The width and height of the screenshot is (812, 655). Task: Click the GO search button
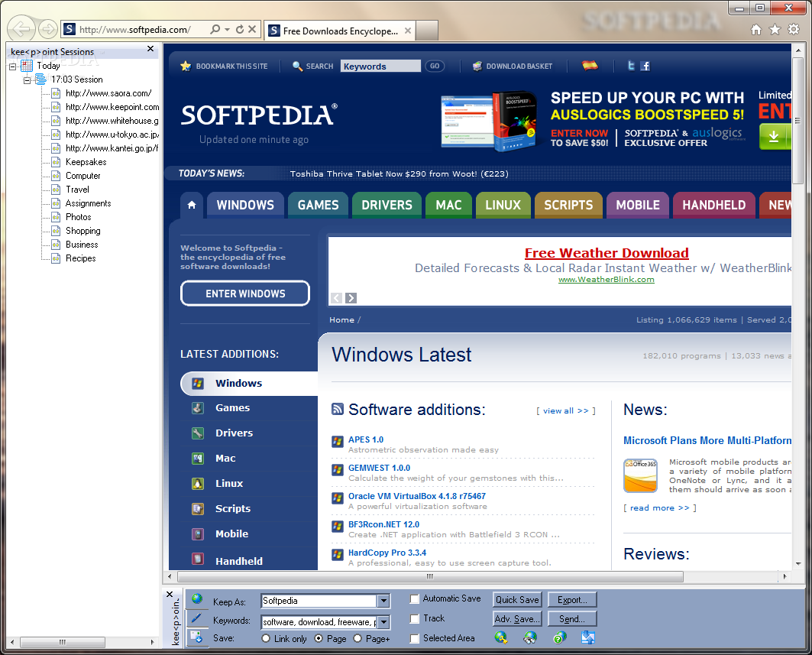pos(435,66)
